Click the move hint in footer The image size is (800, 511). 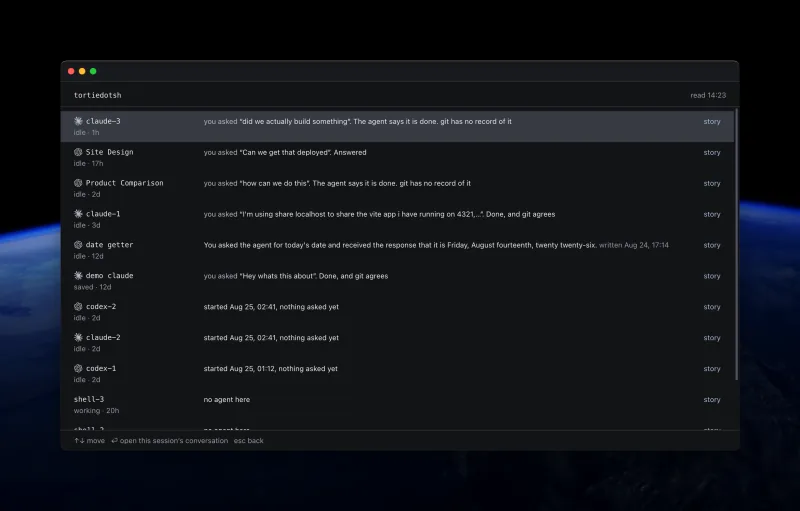pyautogui.click(x=89, y=441)
